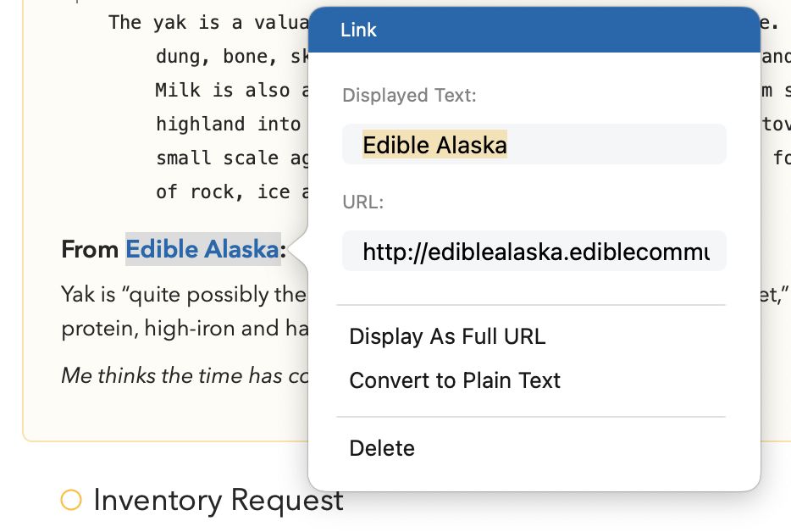This screenshot has width=791, height=532.
Task: Toggle the Inventory Request circle checkbox
Action: (71, 500)
